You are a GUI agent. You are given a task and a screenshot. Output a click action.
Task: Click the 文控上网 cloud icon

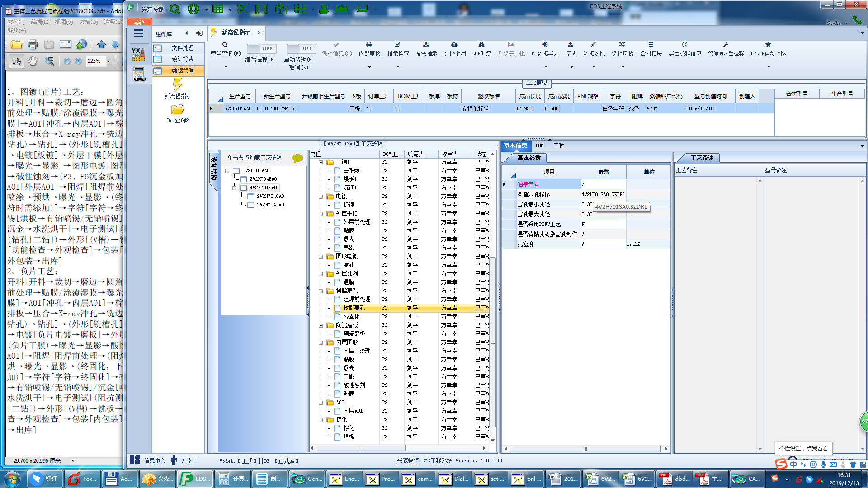pos(454,45)
